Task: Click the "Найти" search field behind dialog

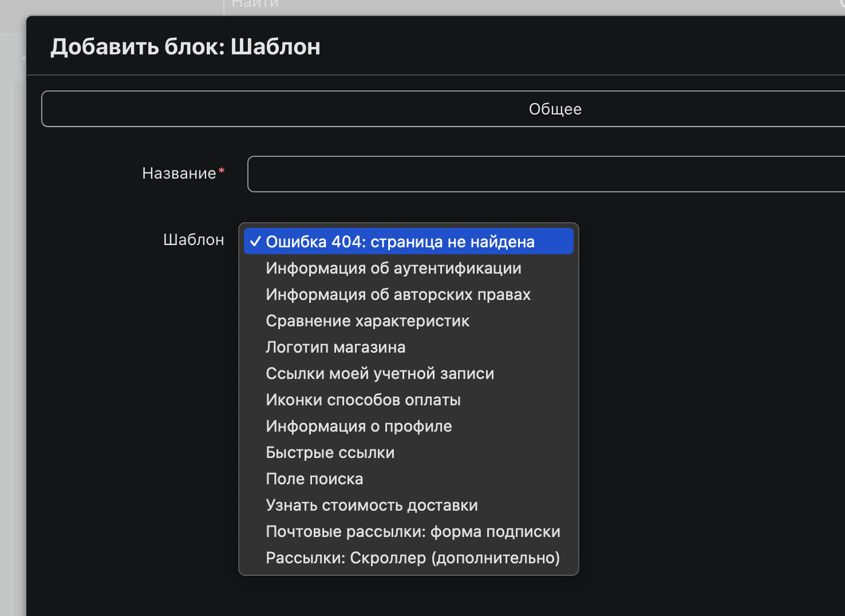Action: point(532,5)
